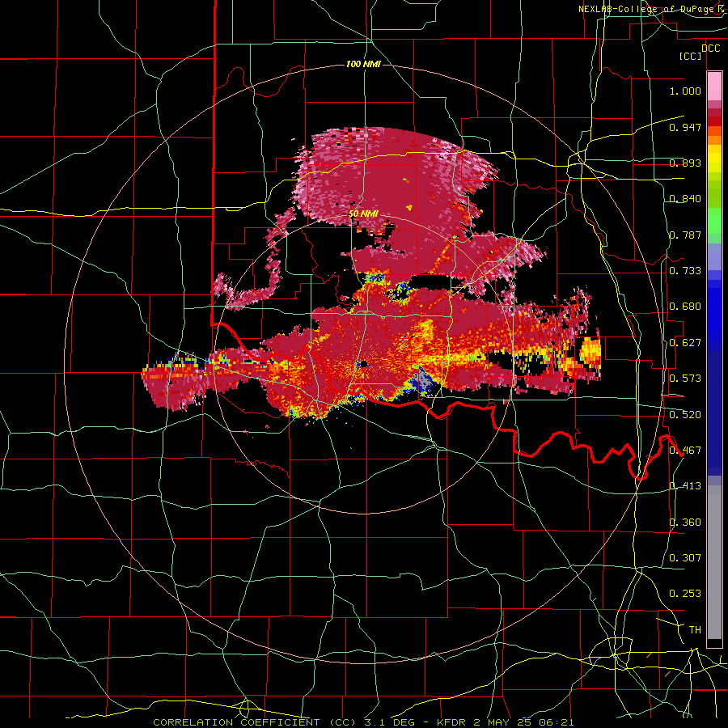
Task: Click the 0.413 scale value
Action: pos(685,486)
